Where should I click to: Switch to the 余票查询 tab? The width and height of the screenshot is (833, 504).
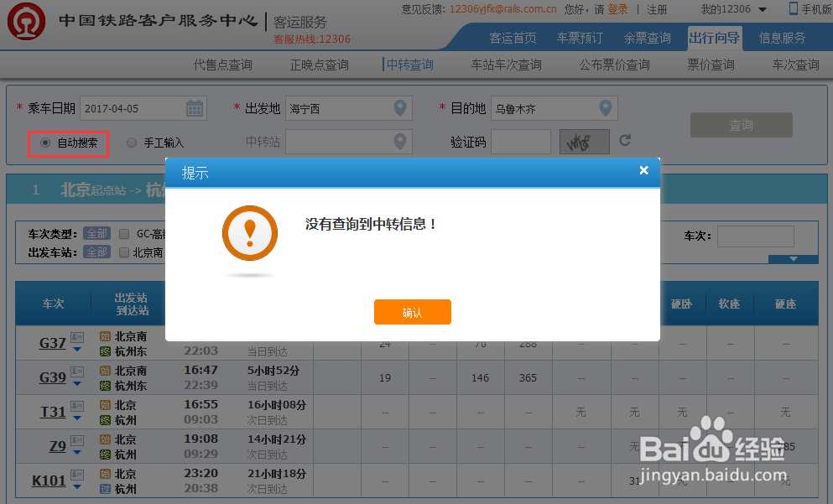pos(649,38)
